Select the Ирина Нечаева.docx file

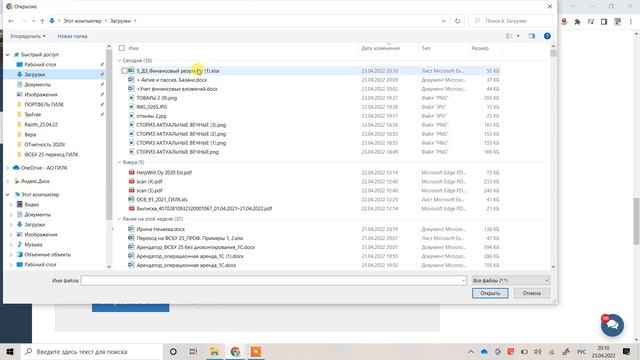tap(160, 229)
